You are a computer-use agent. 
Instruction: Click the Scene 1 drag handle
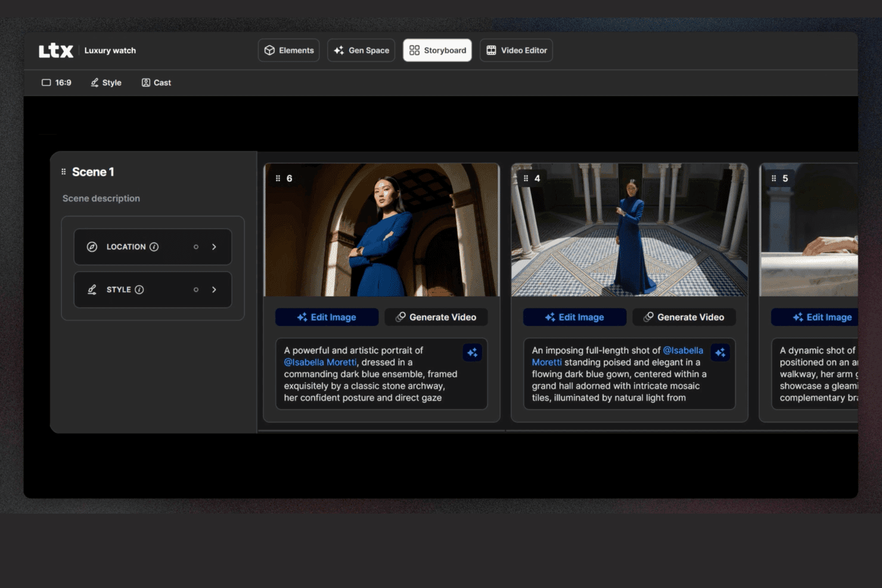(x=64, y=172)
